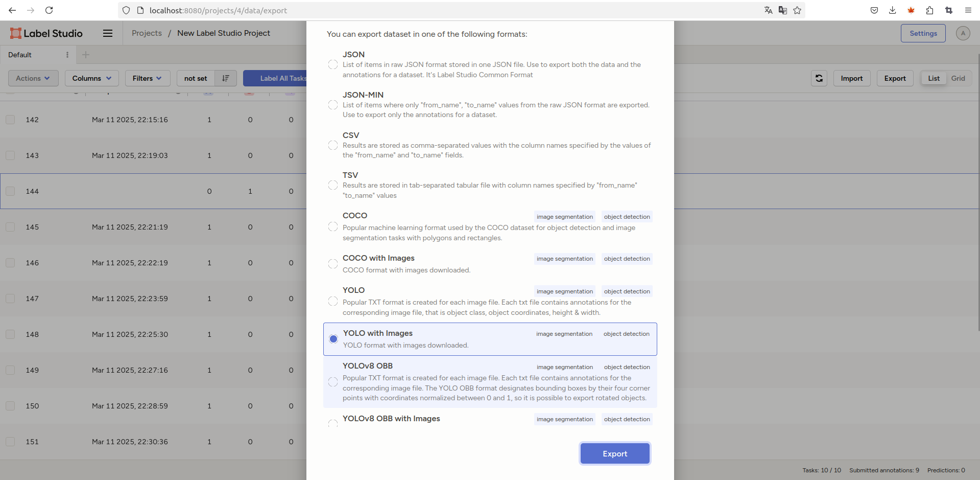Viewport: 980px width, 480px height.
Task: Expand the Actions dropdown
Action: [x=33, y=78]
